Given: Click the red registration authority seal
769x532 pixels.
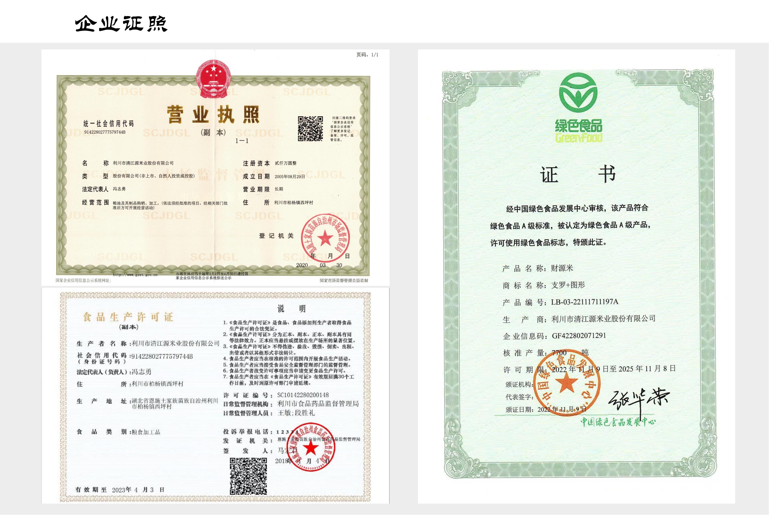Looking at the screenshot, I should 325,238.
